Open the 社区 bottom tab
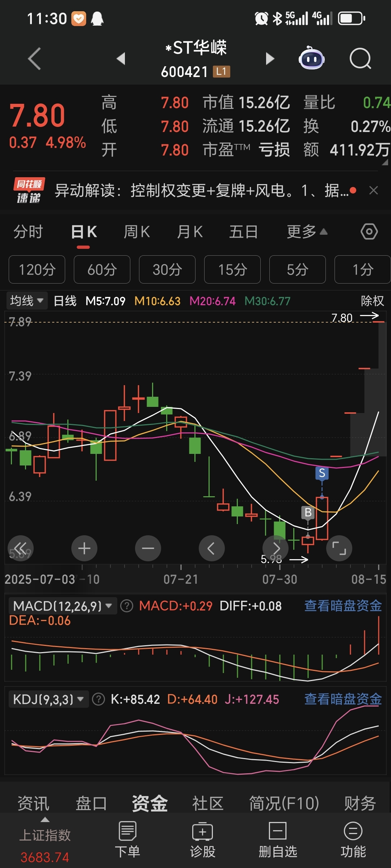 pos(208,803)
